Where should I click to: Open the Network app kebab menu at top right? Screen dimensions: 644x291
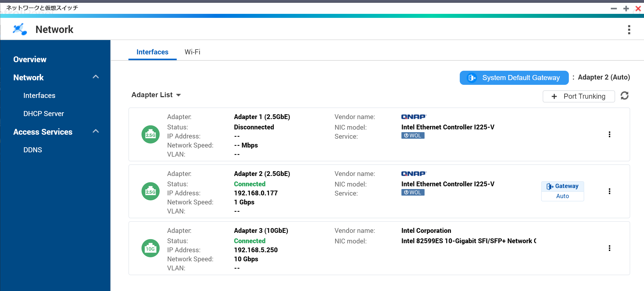pos(629,30)
